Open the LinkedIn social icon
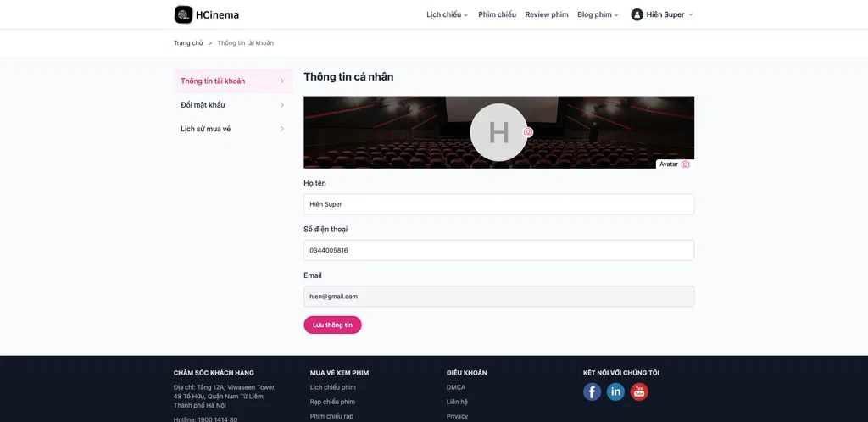 [615, 391]
